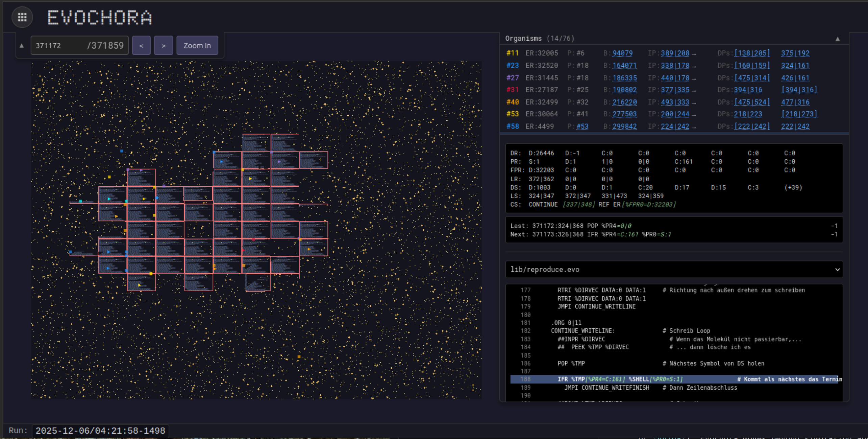Jump to IP link 338|178

[x=675, y=66]
